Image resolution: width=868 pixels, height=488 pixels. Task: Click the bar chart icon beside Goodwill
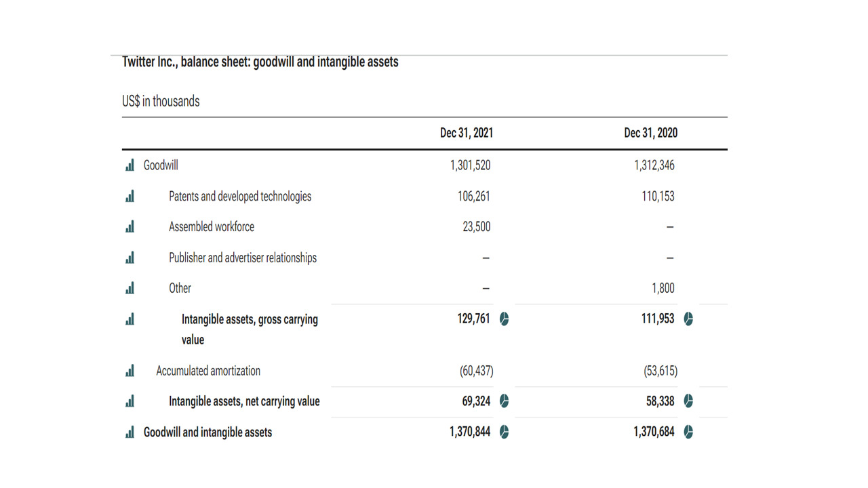click(130, 165)
